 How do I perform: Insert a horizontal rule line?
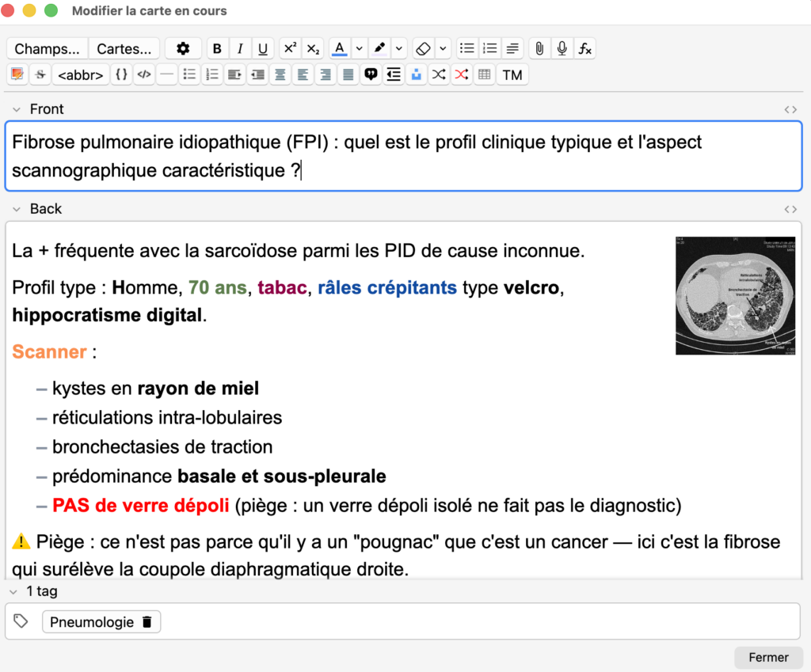167,74
